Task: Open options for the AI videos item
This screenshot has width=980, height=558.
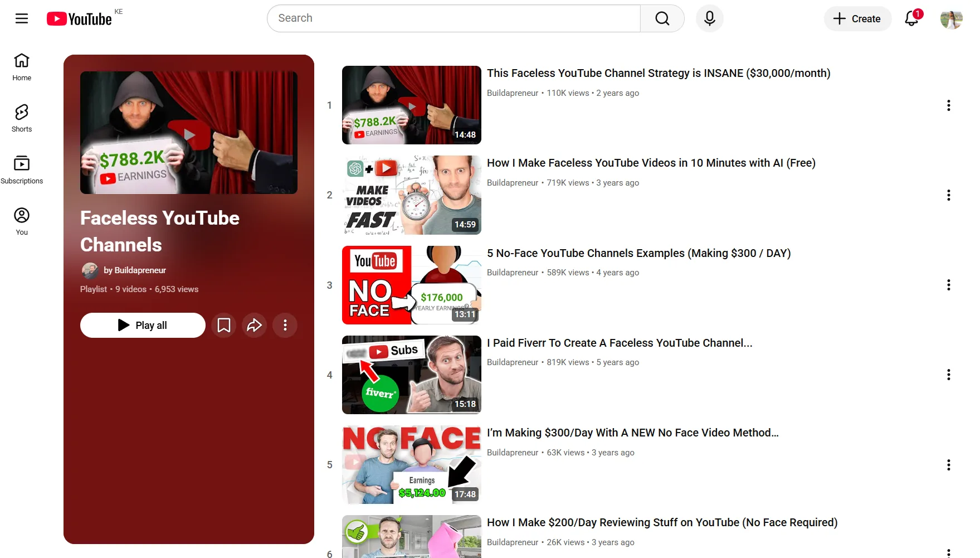Action: 949,195
